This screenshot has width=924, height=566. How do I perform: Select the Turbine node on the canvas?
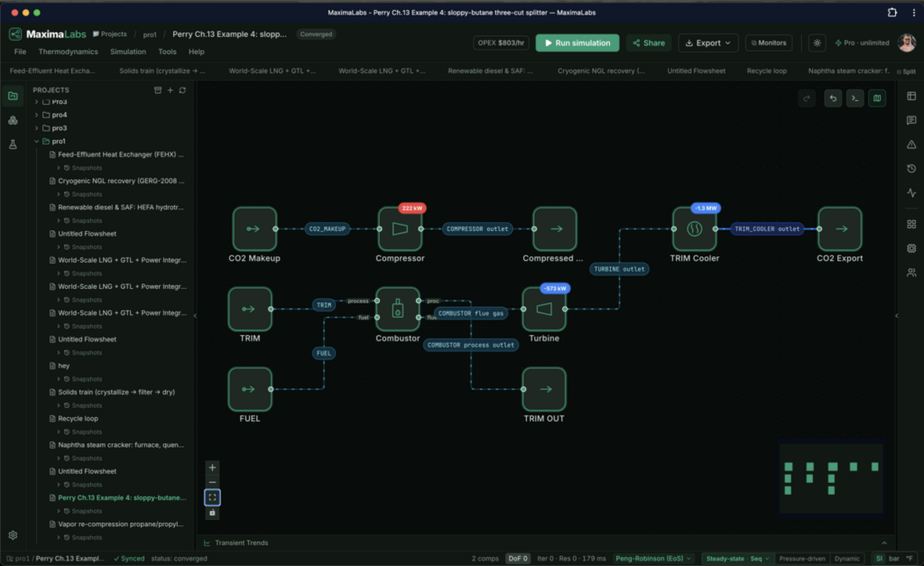(x=544, y=309)
